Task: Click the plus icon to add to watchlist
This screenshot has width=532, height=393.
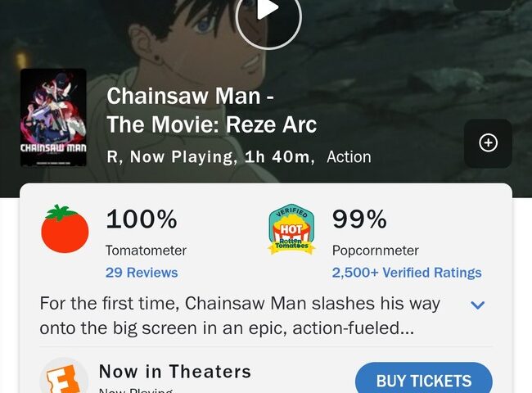Action: pos(488,143)
